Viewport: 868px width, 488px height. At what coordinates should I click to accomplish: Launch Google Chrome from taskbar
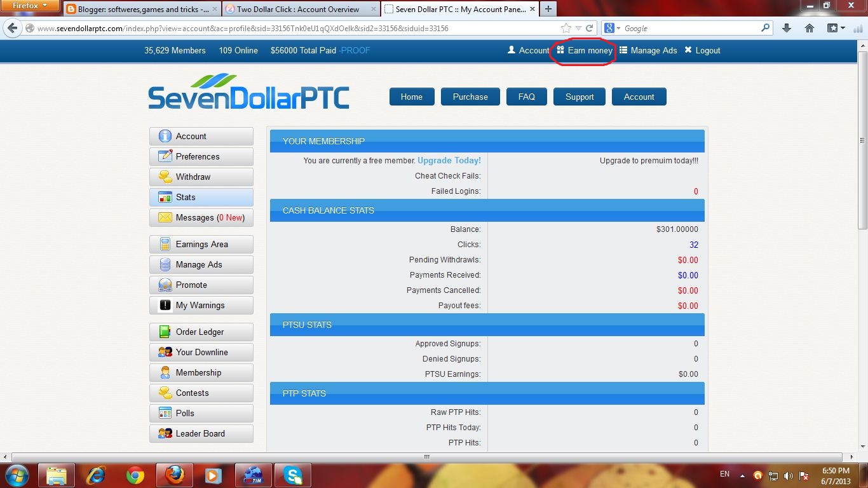pyautogui.click(x=135, y=475)
